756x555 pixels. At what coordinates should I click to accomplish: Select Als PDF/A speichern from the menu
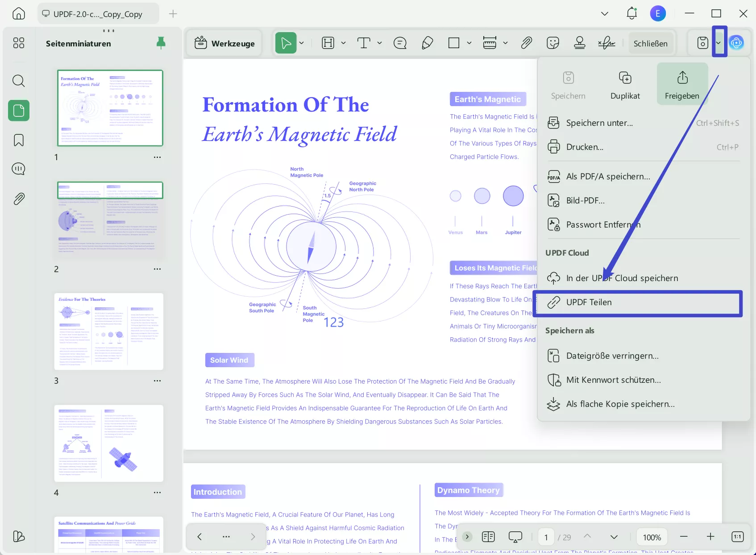(608, 176)
